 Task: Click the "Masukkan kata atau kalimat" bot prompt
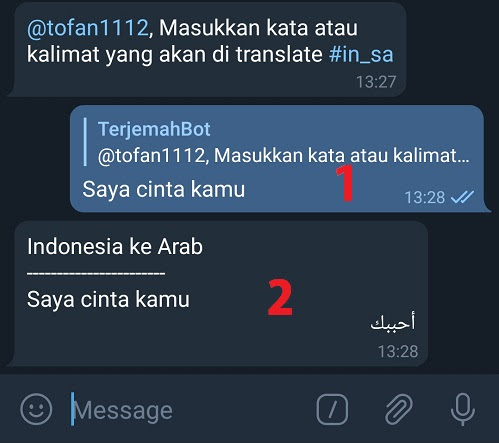click(x=210, y=41)
